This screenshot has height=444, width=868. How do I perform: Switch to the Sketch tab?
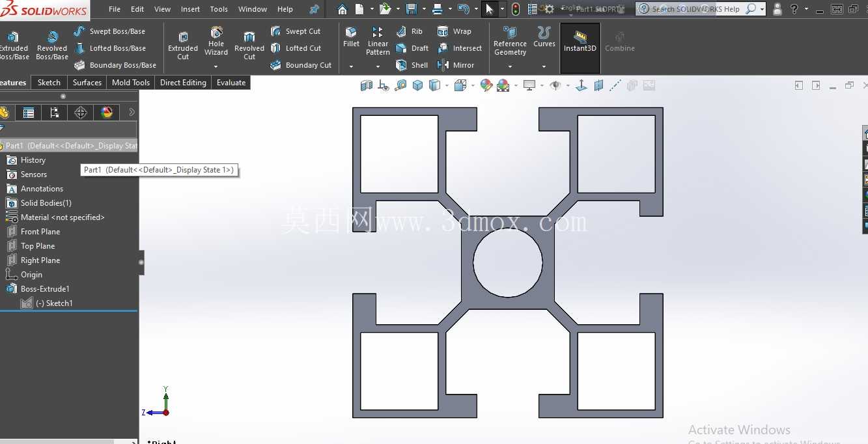tap(49, 83)
